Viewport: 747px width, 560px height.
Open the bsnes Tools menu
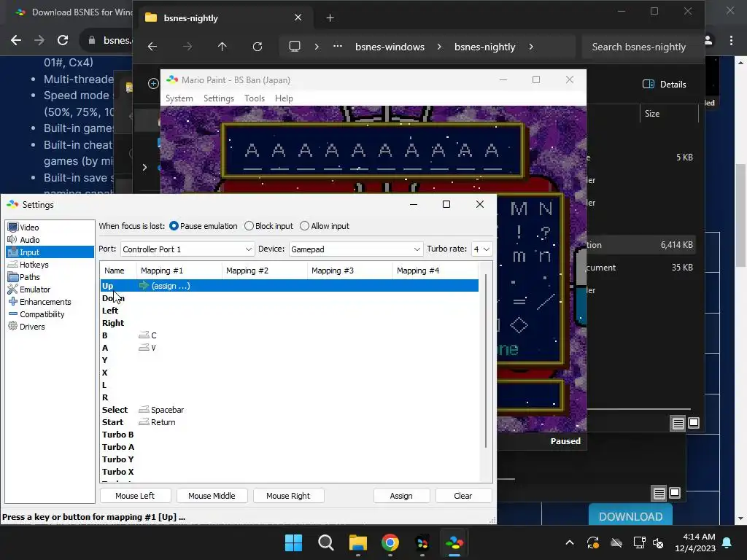tap(255, 98)
